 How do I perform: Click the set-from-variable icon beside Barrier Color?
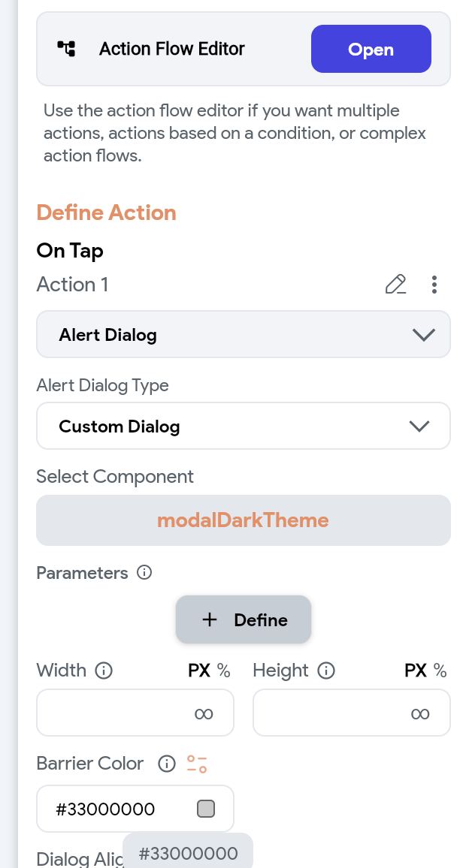coord(196,763)
